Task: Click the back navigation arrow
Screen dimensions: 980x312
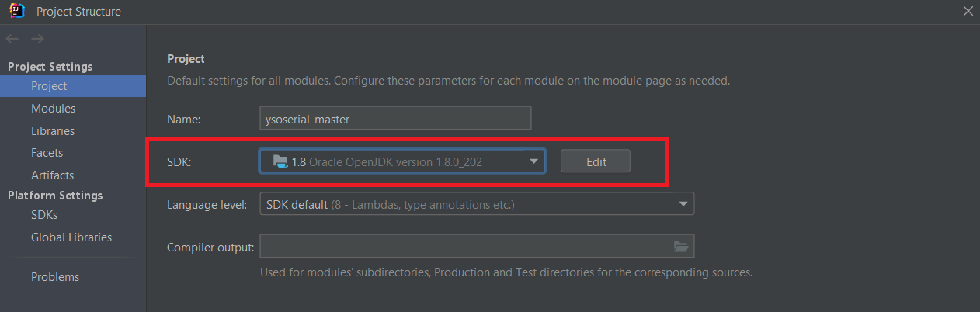Action: [x=12, y=40]
